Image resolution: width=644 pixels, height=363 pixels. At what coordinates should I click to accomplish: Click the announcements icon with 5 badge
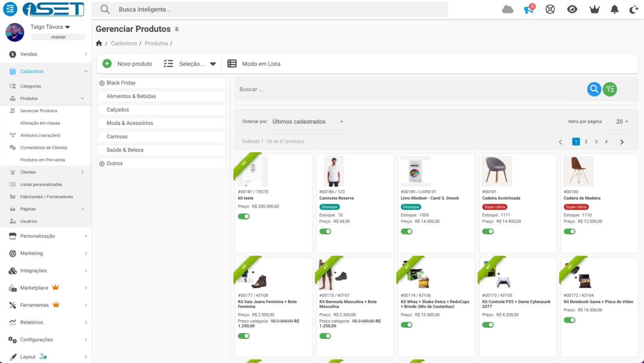[528, 9]
